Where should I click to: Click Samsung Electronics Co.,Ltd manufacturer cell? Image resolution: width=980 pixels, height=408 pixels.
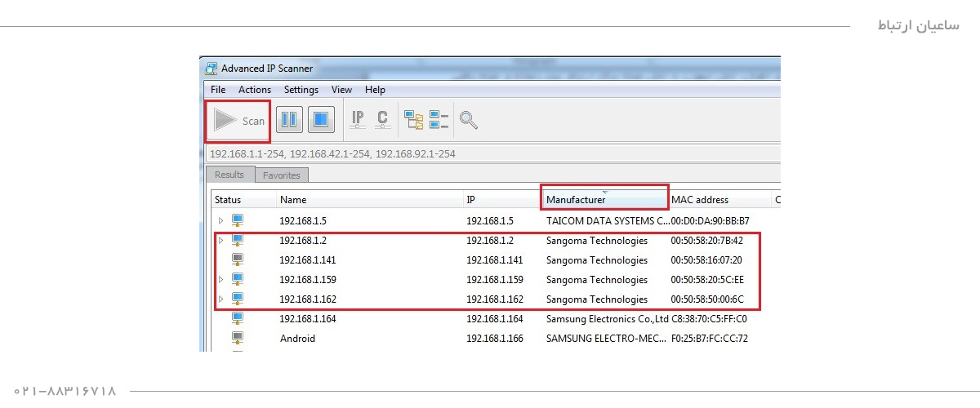click(x=608, y=319)
